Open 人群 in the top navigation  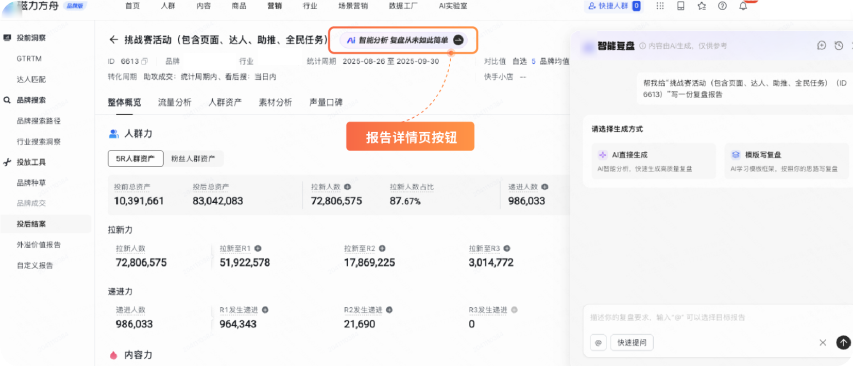tap(168, 6)
